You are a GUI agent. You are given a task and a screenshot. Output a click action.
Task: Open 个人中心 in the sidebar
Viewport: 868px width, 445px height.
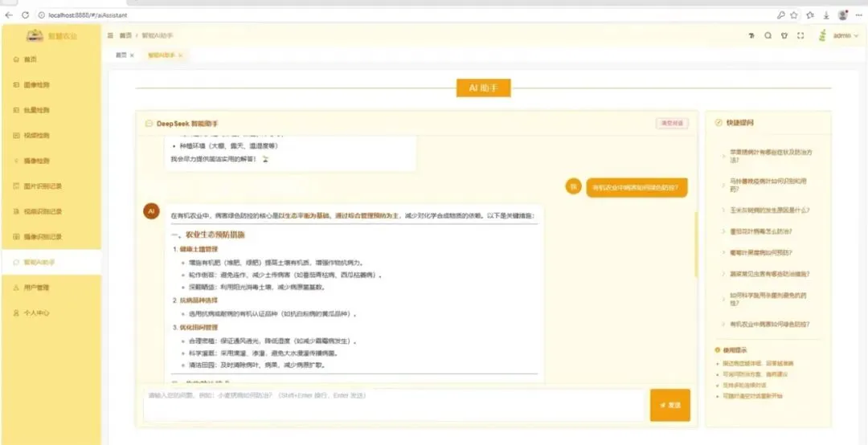coord(50,312)
